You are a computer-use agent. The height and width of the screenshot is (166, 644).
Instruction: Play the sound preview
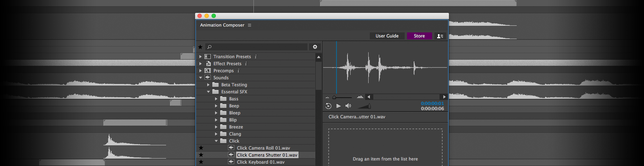click(x=338, y=106)
